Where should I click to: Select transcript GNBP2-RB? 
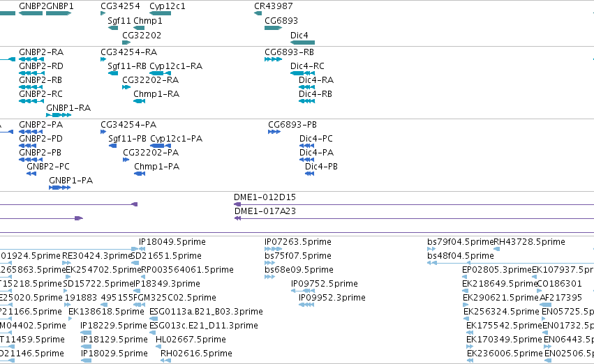[x=40, y=79]
